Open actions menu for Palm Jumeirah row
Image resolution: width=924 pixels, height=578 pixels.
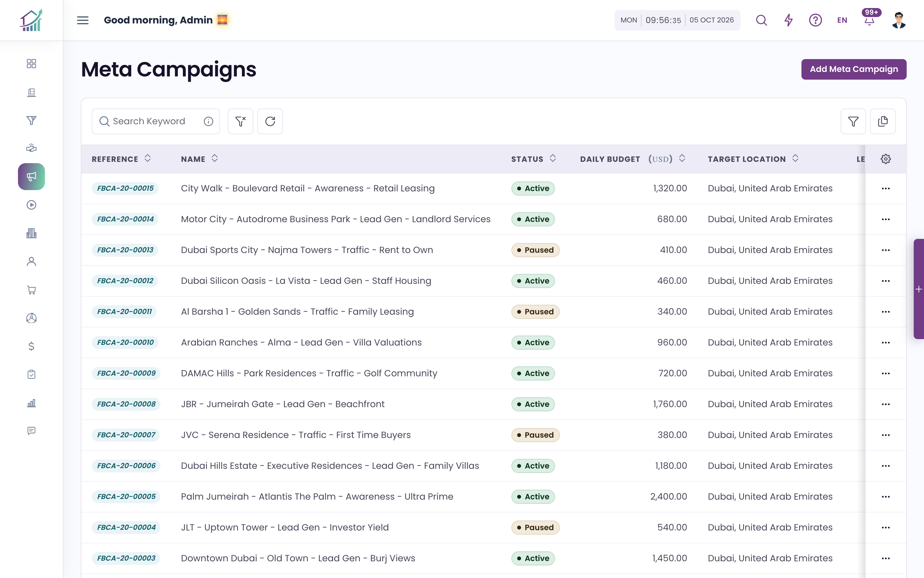[886, 496]
